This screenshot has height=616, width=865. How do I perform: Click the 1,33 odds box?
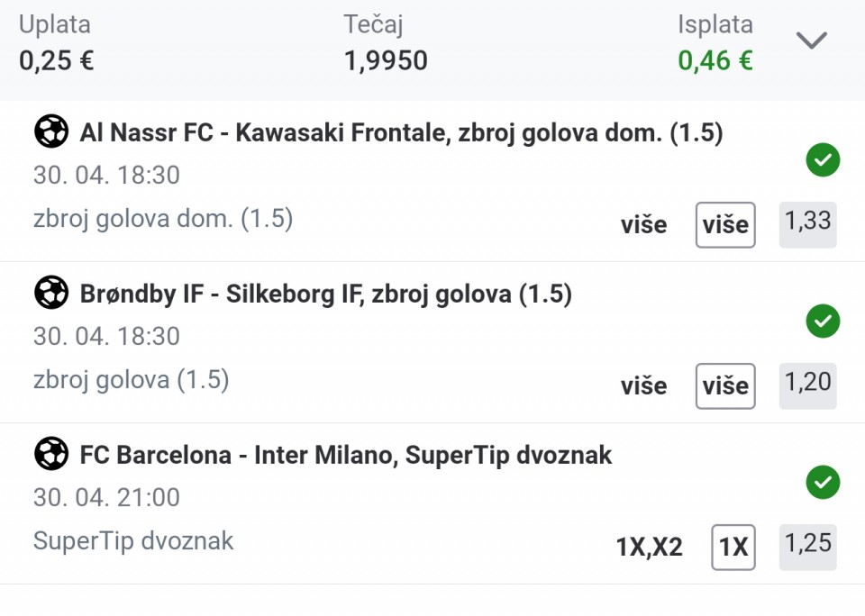point(807,224)
